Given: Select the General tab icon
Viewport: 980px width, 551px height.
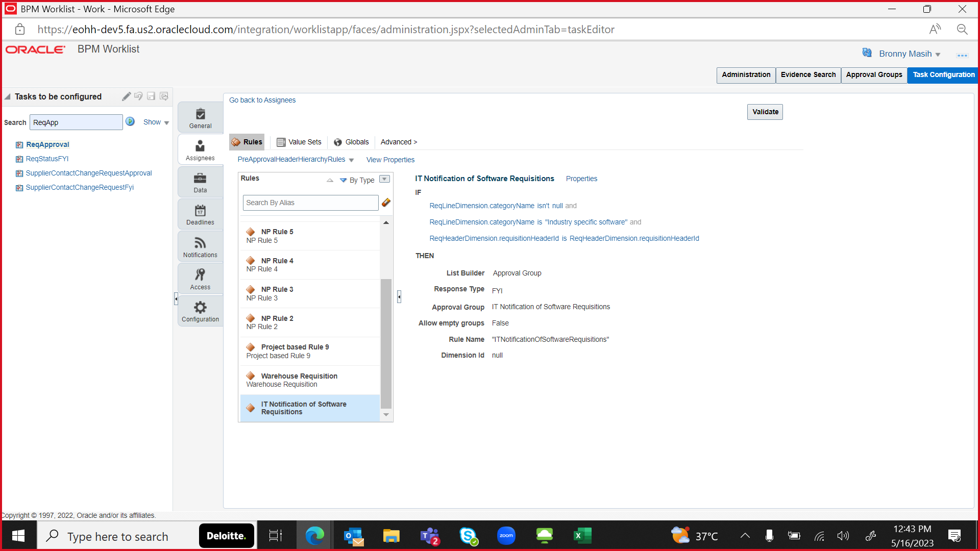Looking at the screenshot, I should point(200,113).
